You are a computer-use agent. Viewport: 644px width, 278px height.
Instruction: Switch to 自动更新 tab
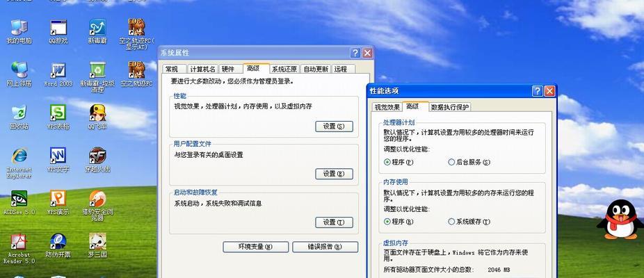click(316, 69)
